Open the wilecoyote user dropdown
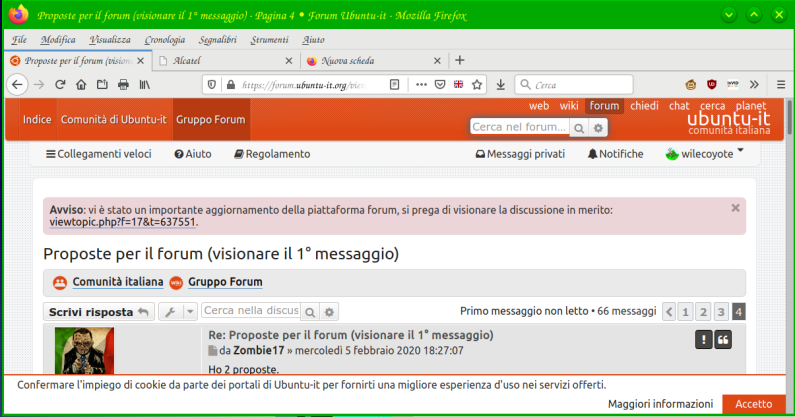This screenshot has width=795, height=417. tap(704, 154)
